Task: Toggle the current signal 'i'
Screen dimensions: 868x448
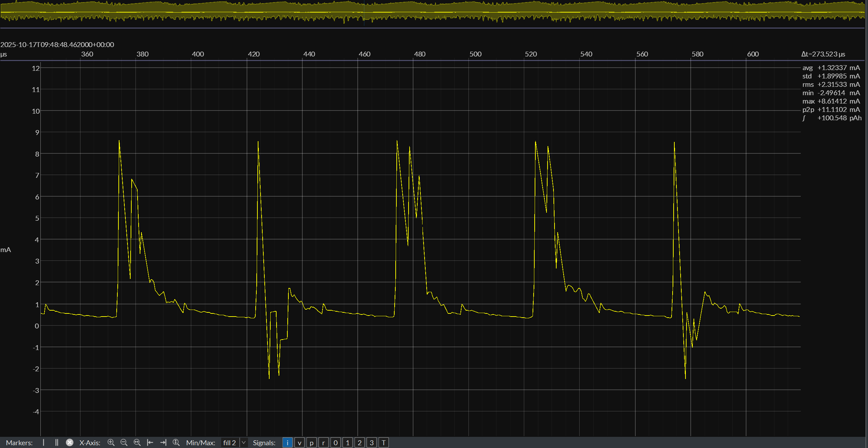Action: click(x=287, y=442)
